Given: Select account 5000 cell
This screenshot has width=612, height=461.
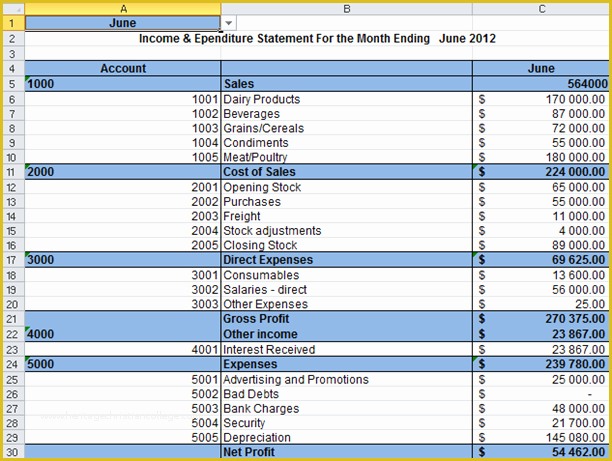Looking at the screenshot, I should (x=123, y=364).
